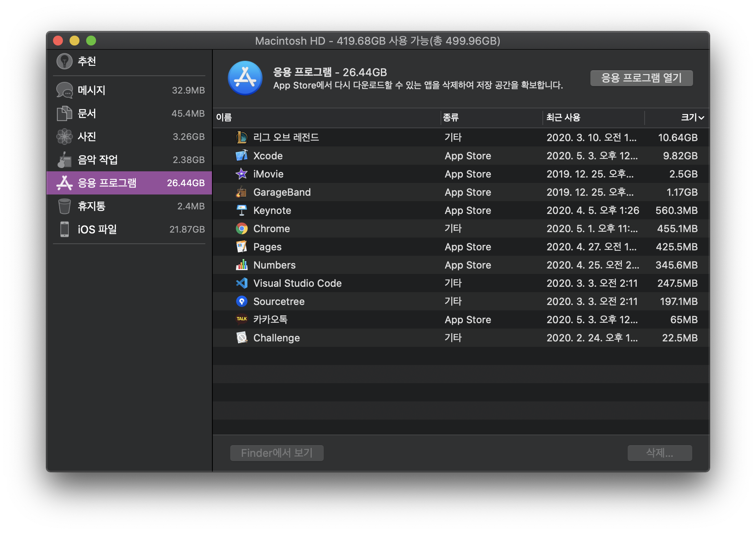This screenshot has width=756, height=533.
Task: Select the Pages row name
Action: click(x=267, y=247)
